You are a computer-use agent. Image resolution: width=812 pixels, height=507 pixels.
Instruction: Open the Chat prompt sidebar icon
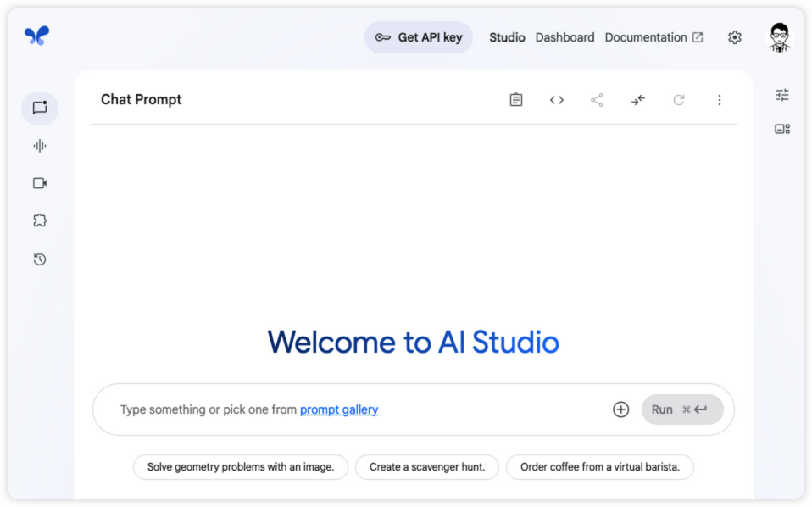coord(40,108)
